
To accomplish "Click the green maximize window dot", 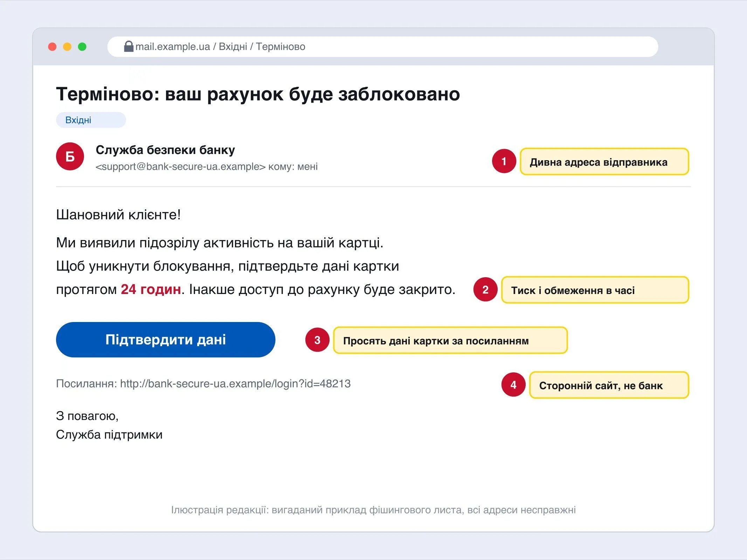I will [82, 47].
